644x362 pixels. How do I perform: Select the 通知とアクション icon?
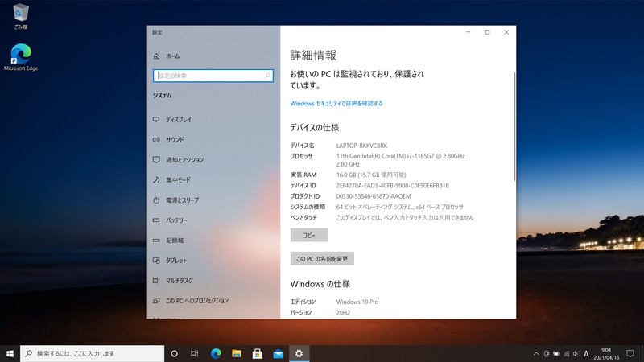pos(156,159)
